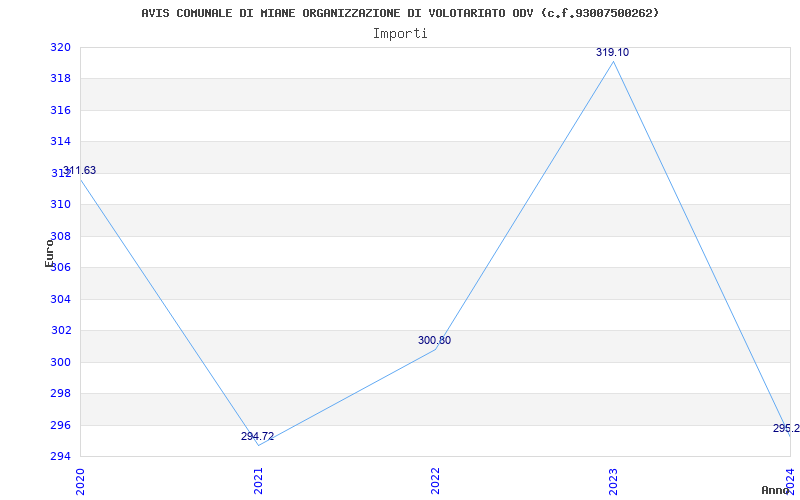
Task: Click the 2023 x-axis label
Action: pos(613,481)
